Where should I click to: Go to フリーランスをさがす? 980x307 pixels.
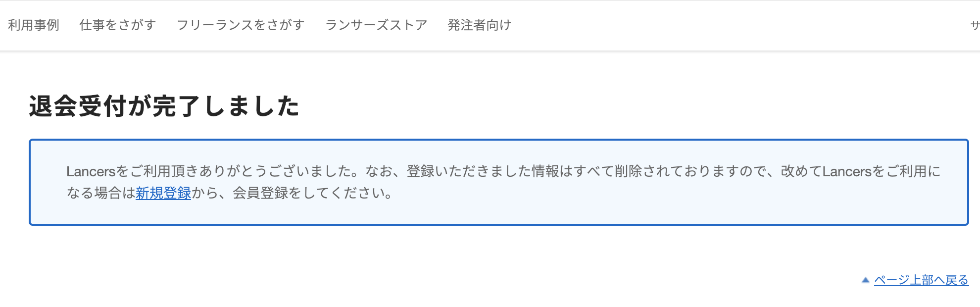241,25
